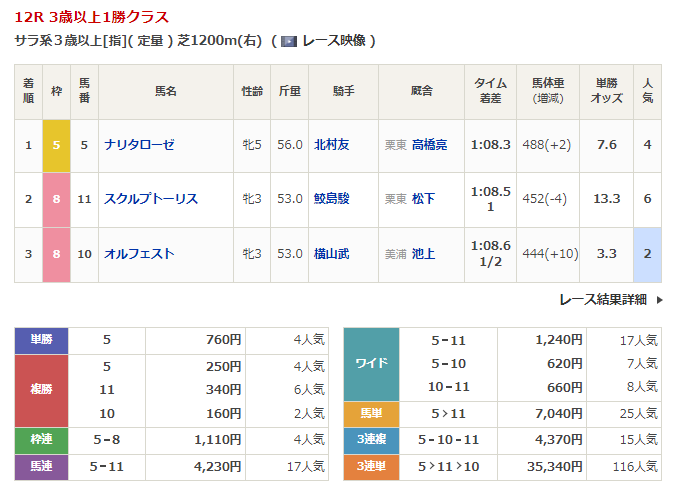Image resolution: width=678 pixels, height=489 pixels.
Task: Open trainer 池上 link
Action: (x=423, y=253)
